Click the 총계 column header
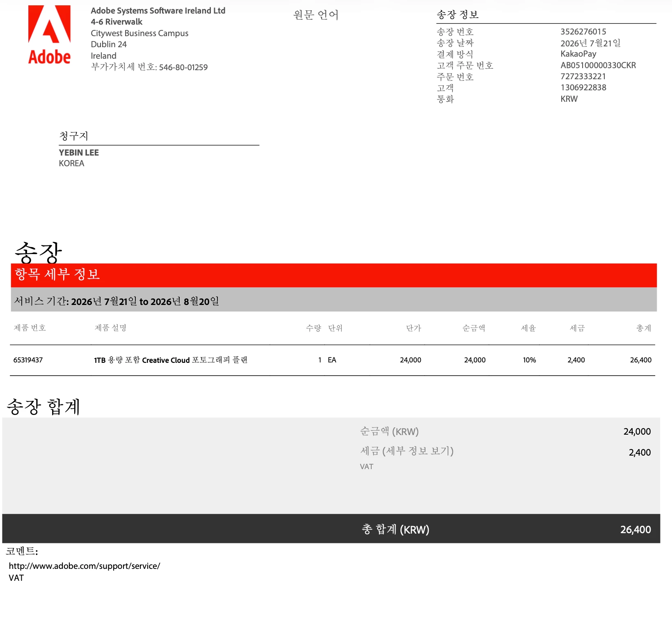The image size is (672, 637). coord(644,328)
